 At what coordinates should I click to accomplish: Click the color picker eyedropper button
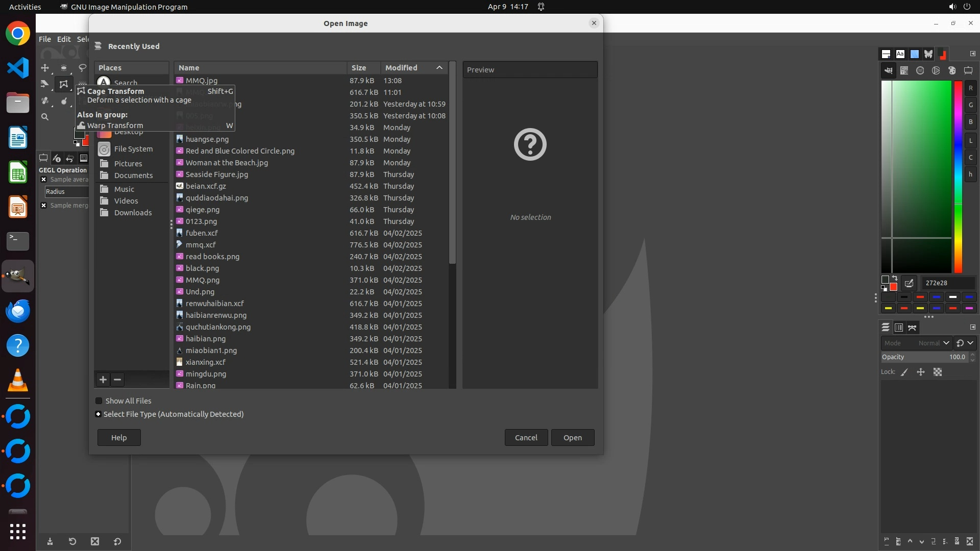(909, 283)
